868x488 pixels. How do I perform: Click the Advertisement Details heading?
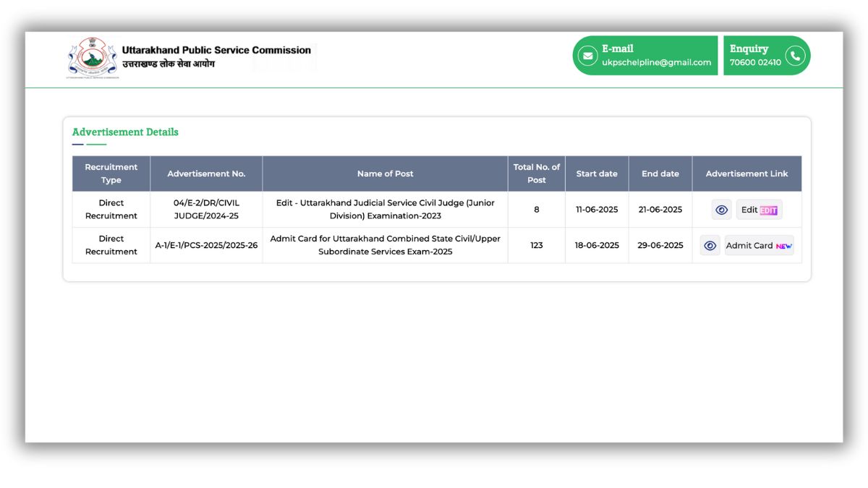125,132
